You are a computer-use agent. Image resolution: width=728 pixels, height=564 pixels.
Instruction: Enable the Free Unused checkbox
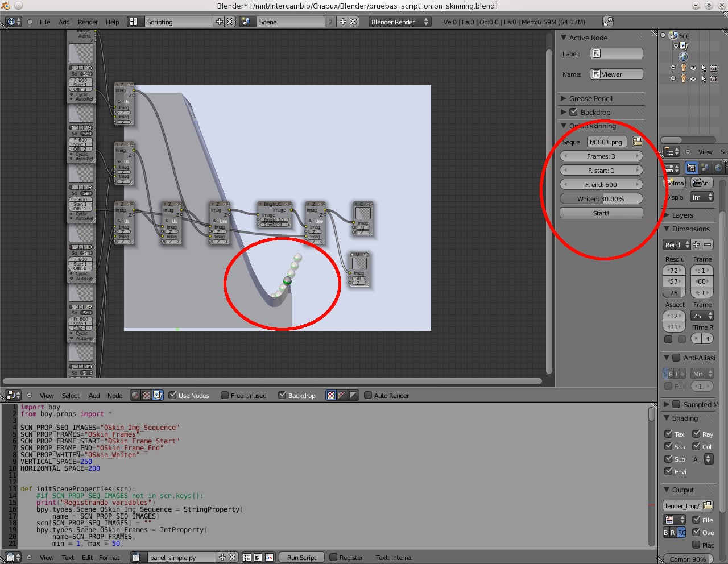pyautogui.click(x=225, y=395)
